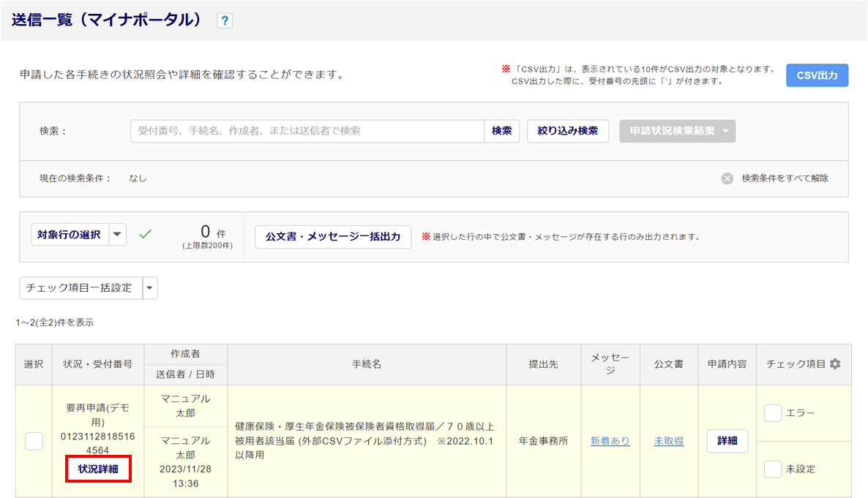Click the green checkmark icon

146,235
